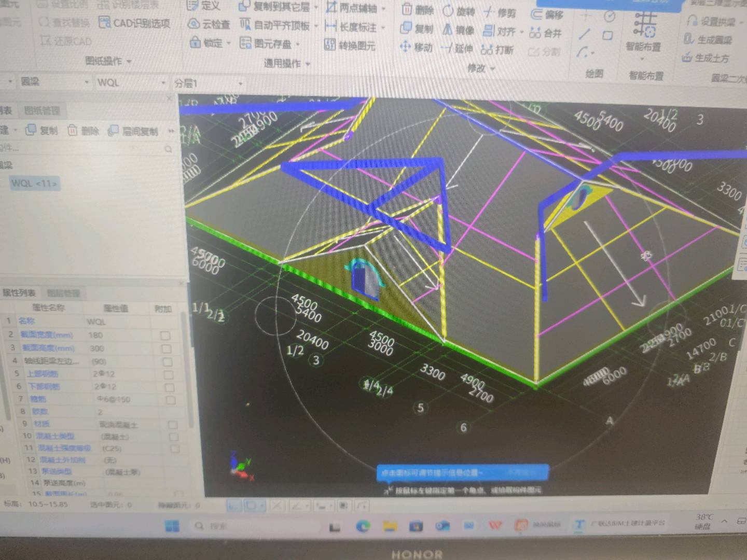Image resolution: width=747 pixels, height=560 pixels.
Task: Open the WQL component name dropdown
Action: (163, 82)
